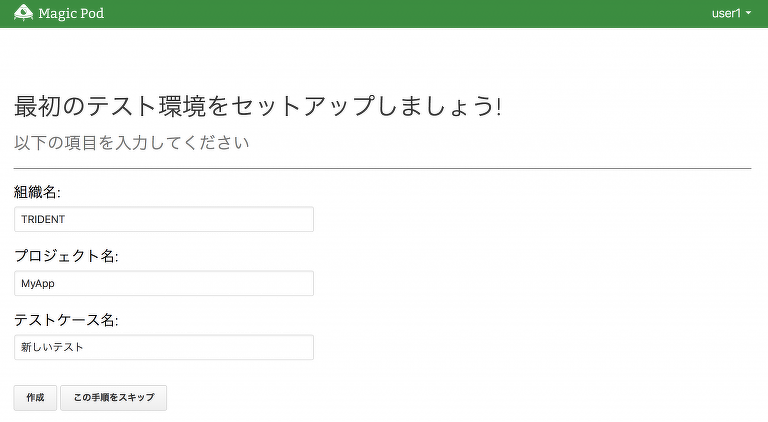Click the empty middle of the green navbar
768x422 pixels.
pyautogui.click(x=400, y=14)
